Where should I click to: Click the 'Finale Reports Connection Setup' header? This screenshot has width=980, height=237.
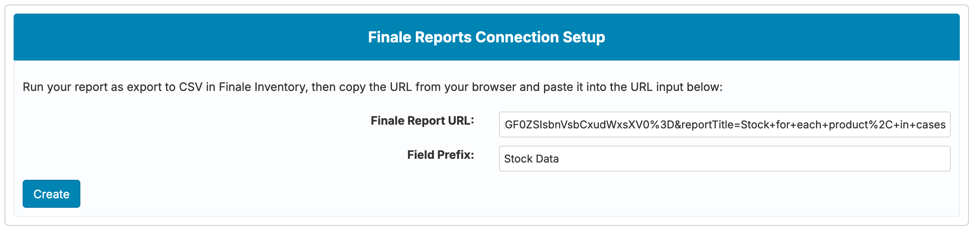pyautogui.click(x=487, y=37)
